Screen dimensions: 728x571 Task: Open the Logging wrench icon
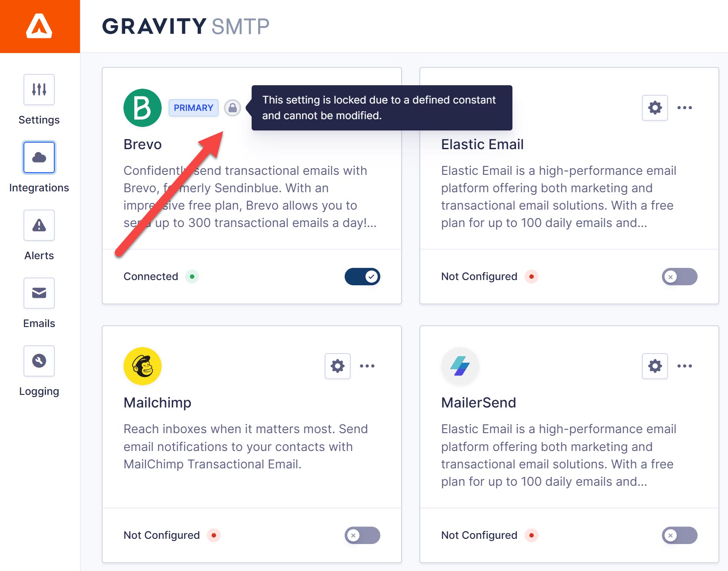click(x=39, y=361)
